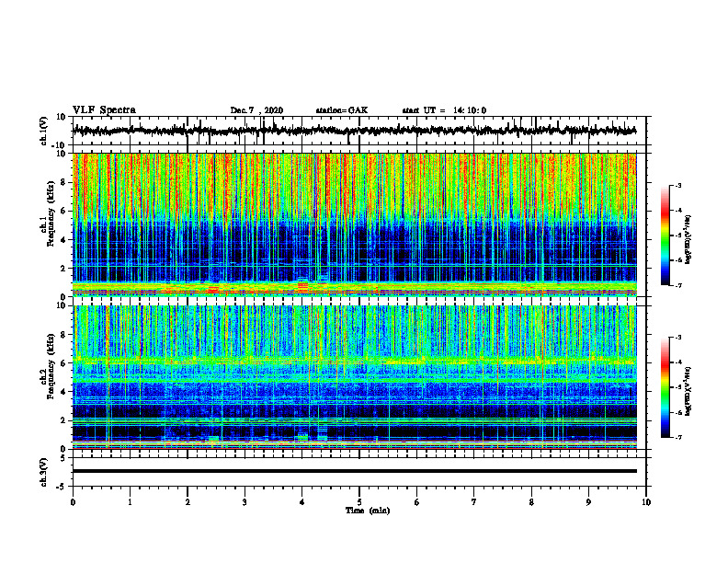Click the "Time (min)" axis label

click(368, 511)
